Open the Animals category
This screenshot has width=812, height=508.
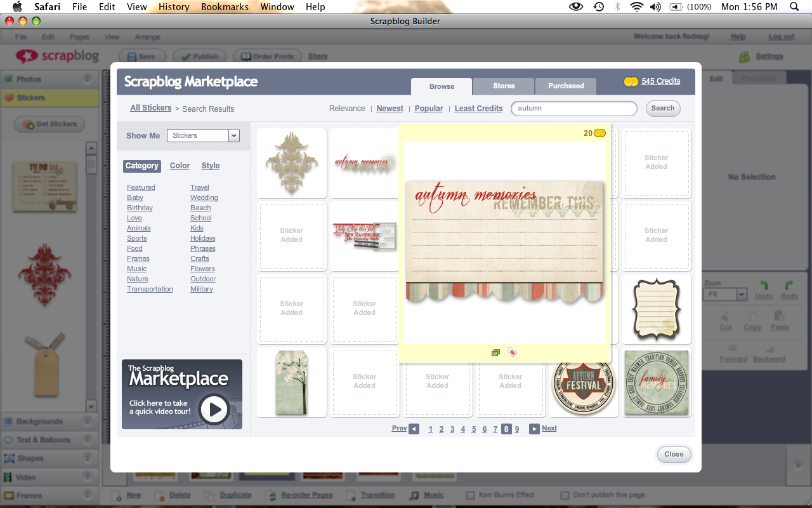click(x=139, y=228)
